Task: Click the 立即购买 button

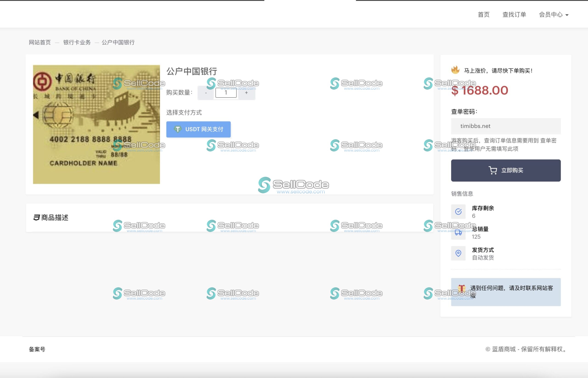Action: pos(506,171)
